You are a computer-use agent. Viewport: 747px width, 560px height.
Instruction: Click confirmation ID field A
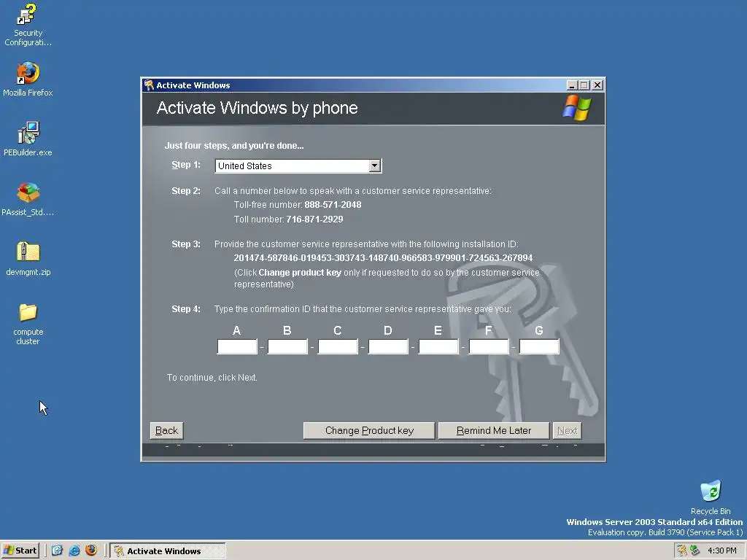(237, 346)
